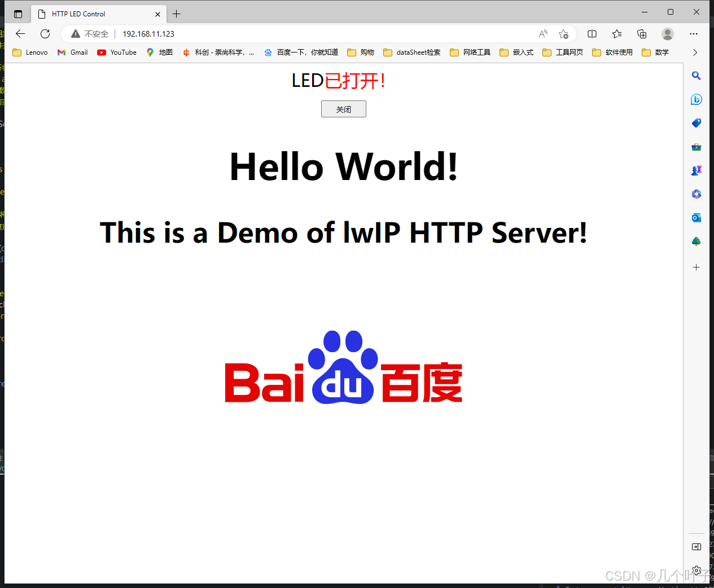
Task: Click the user profile avatar icon
Action: click(x=668, y=34)
